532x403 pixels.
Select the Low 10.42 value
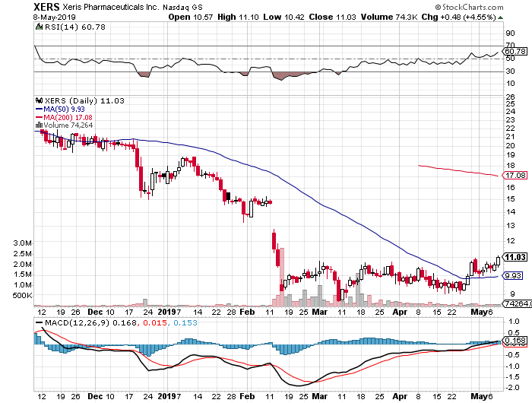pos(283,17)
